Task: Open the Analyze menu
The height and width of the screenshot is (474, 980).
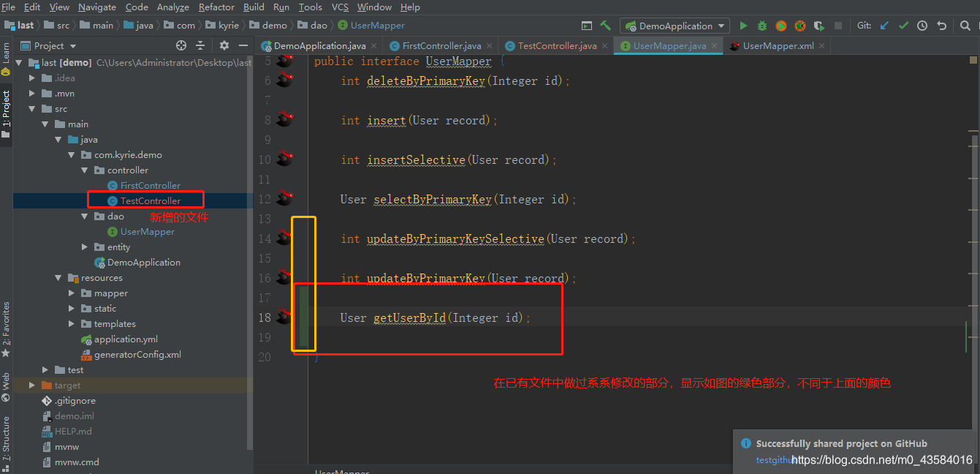Action: click(173, 7)
